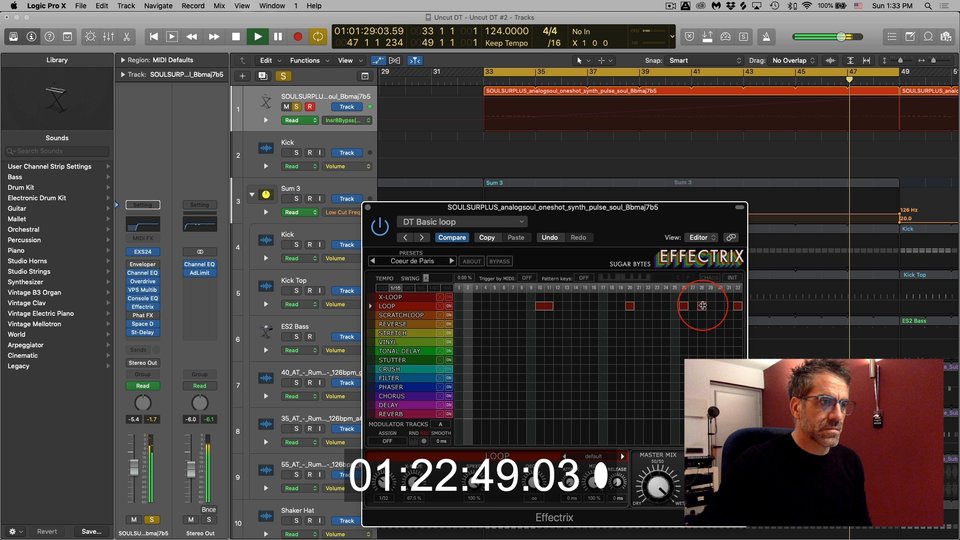Screen dimensions: 960x540
Task: Select previous Effectrix preset left arrow
Action: pyautogui.click(x=372, y=261)
